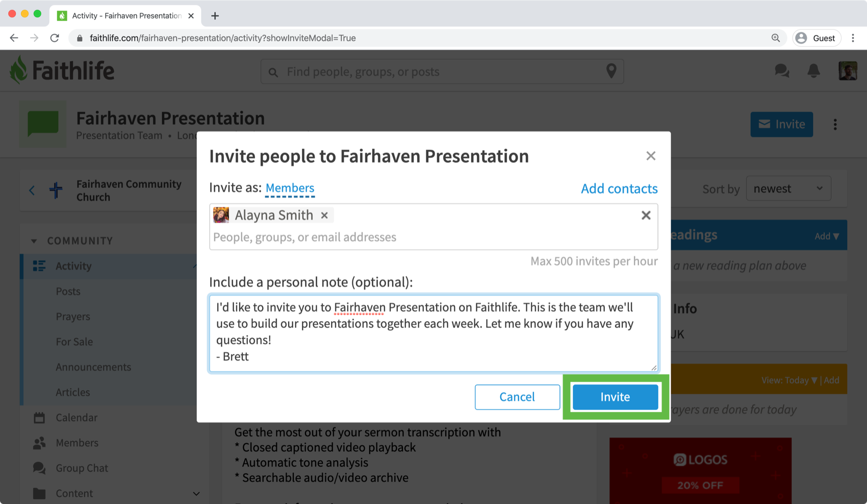Click browser back arrow
This screenshot has height=504, width=867.
click(14, 38)
